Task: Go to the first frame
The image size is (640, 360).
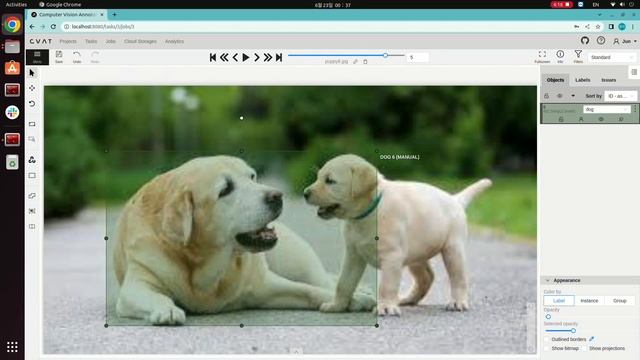Action: [x=213, y=58]
